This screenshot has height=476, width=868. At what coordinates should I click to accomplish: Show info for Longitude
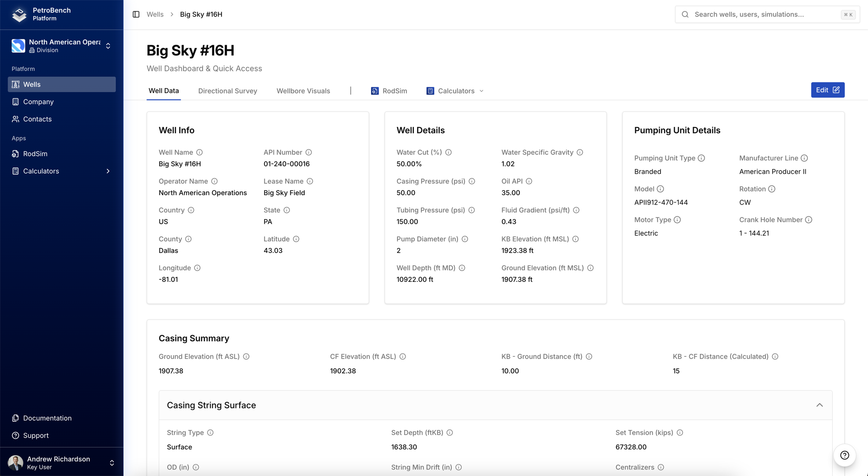point(197,268)
